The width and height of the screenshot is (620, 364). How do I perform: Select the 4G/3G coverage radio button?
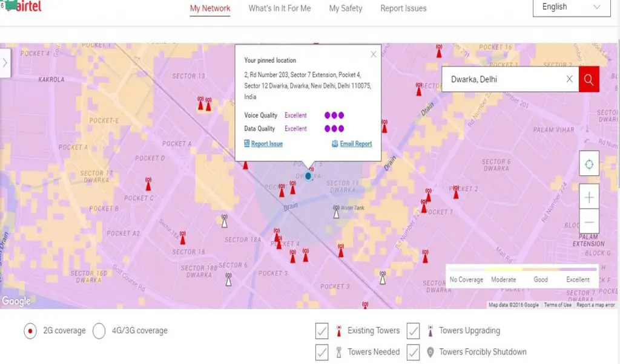[99, 331]
